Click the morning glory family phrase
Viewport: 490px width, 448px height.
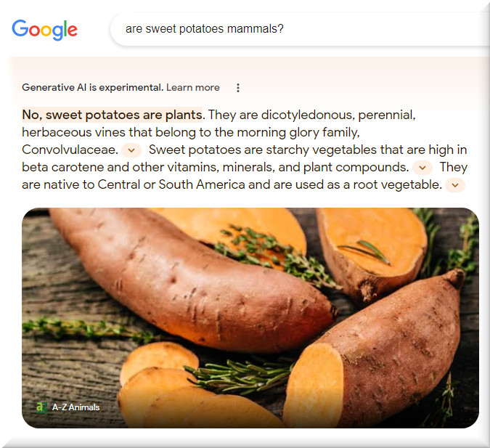298,133
